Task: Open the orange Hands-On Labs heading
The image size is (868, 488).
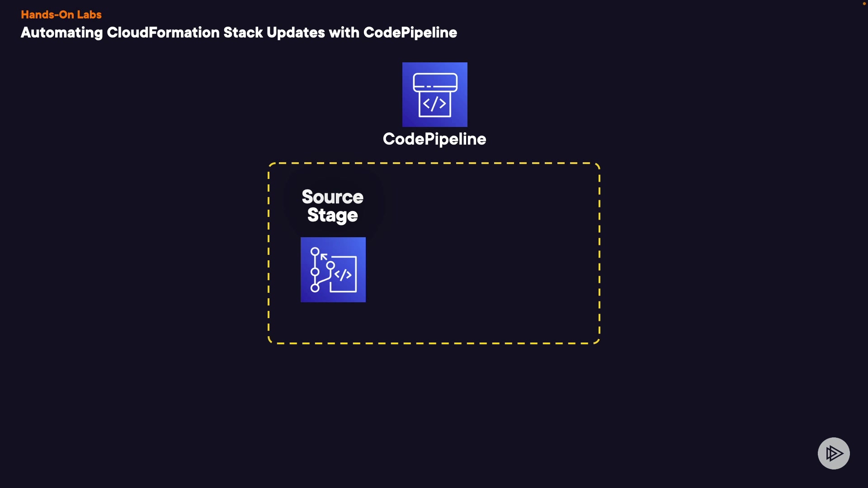Action: (x=61, y=14)
